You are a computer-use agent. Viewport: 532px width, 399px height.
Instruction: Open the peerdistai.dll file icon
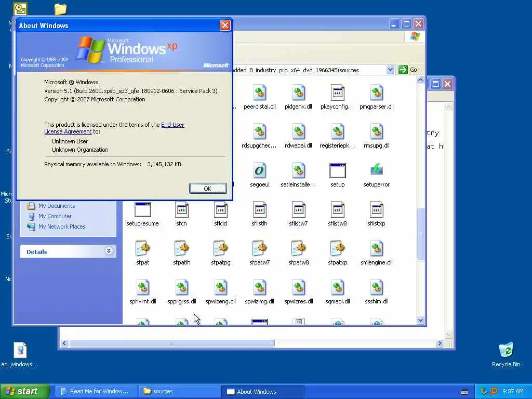[x=260, y=92]
